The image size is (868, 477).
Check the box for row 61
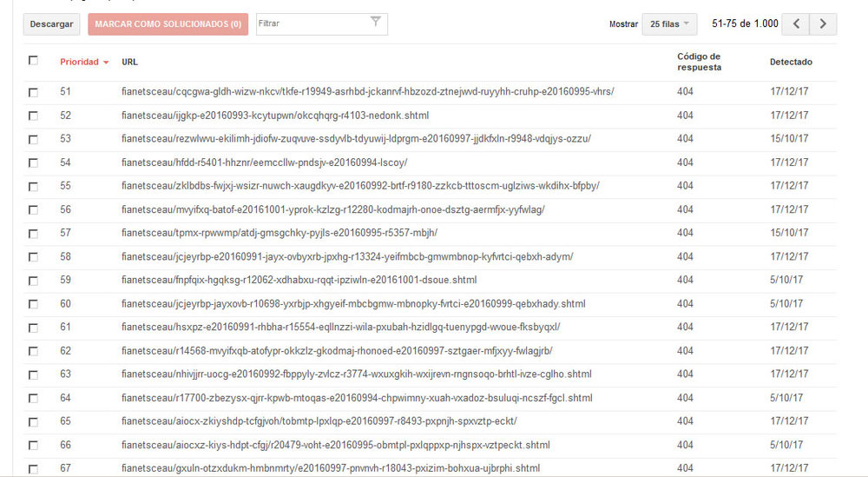pos(33,328)
